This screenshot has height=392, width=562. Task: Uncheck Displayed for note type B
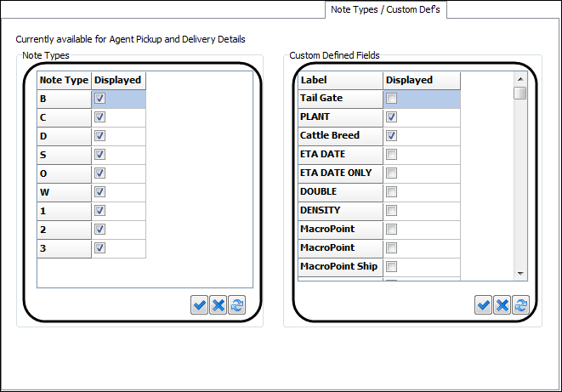100,98
